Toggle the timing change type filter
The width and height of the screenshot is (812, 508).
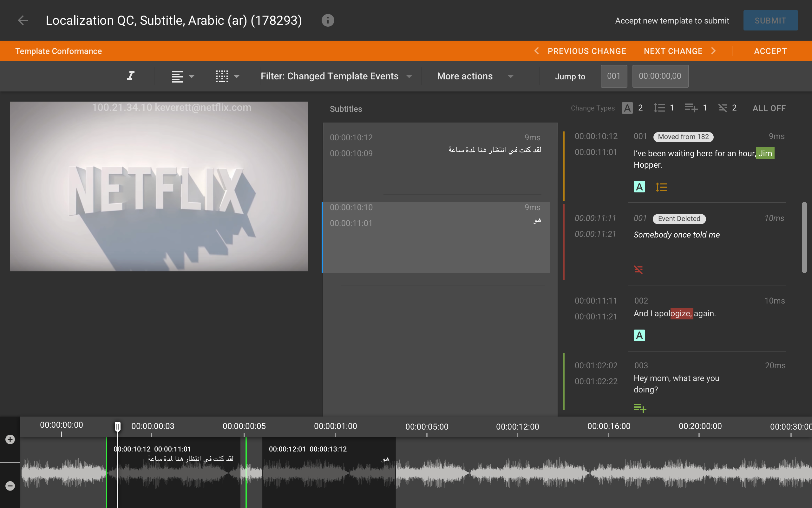tap(659, 108)
